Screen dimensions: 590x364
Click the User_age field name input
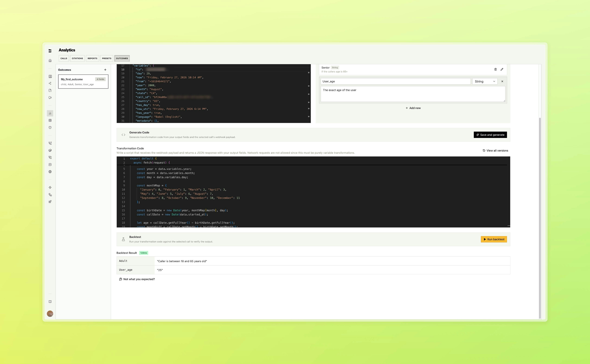[x=395, y=81]
